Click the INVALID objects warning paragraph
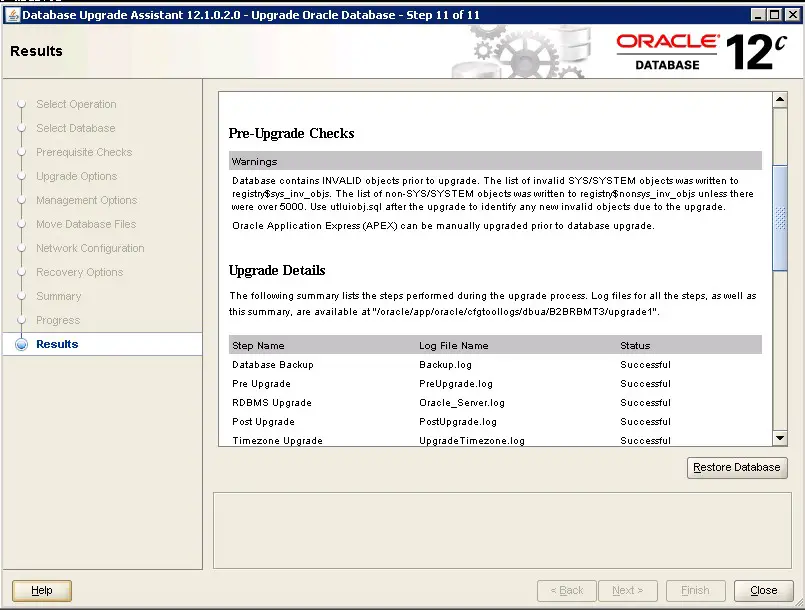 point(493,194)
